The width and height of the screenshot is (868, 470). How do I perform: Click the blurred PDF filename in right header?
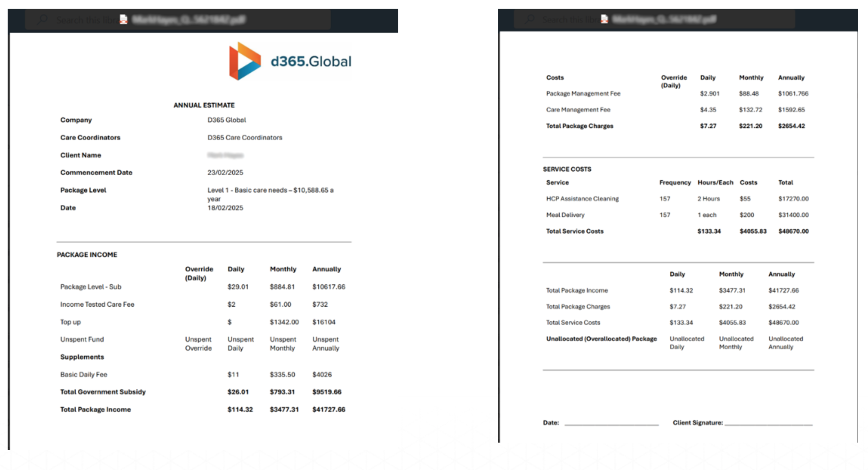[664, 19]
